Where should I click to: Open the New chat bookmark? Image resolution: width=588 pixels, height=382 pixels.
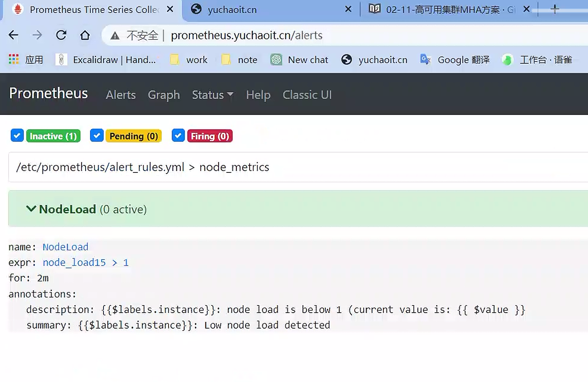click(x=299, y=59)
